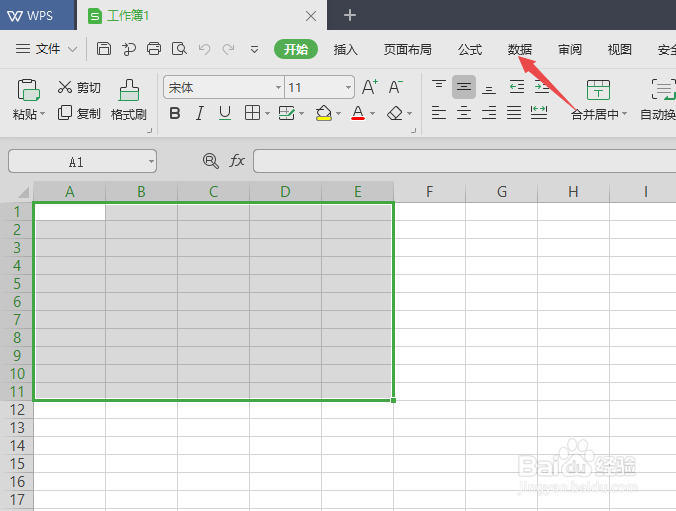Cut the selection with 剪切

click(x=79, y=88)
